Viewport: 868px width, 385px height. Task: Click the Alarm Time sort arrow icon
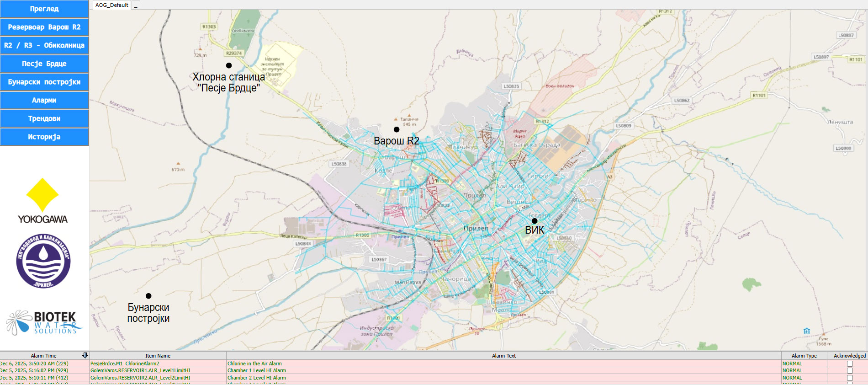pos(85,355)
